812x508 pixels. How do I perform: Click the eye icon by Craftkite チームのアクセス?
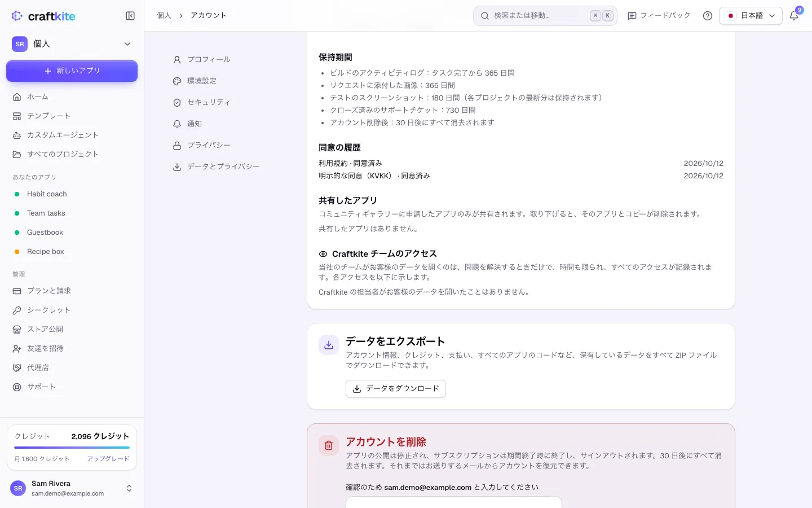323,254
